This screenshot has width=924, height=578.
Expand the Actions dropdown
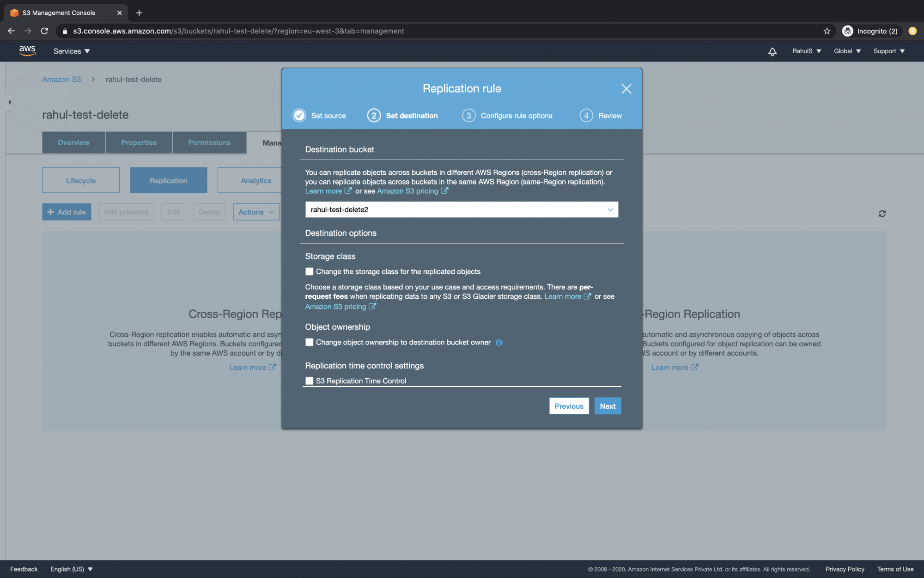(x=255, y=212)
